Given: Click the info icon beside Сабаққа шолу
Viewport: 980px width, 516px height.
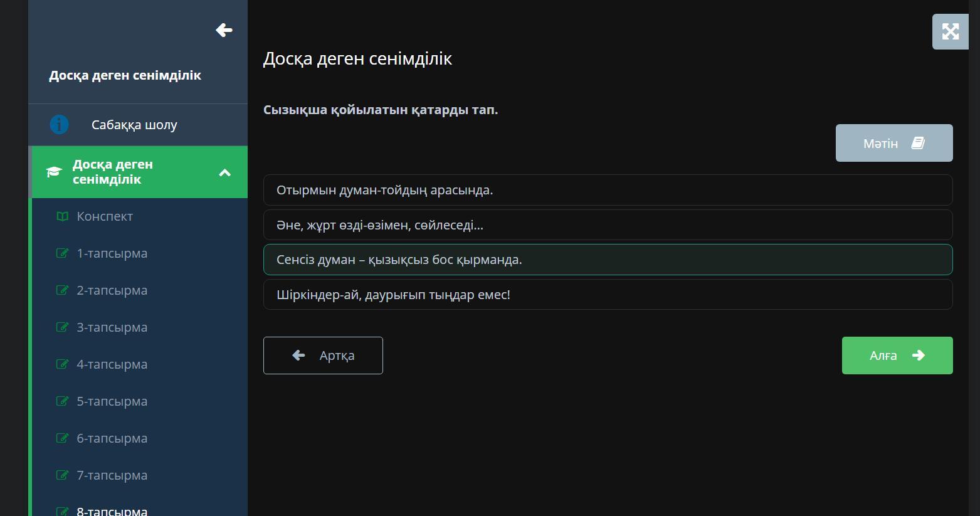Looking at the screenshot, I should [x=60, y=124].
